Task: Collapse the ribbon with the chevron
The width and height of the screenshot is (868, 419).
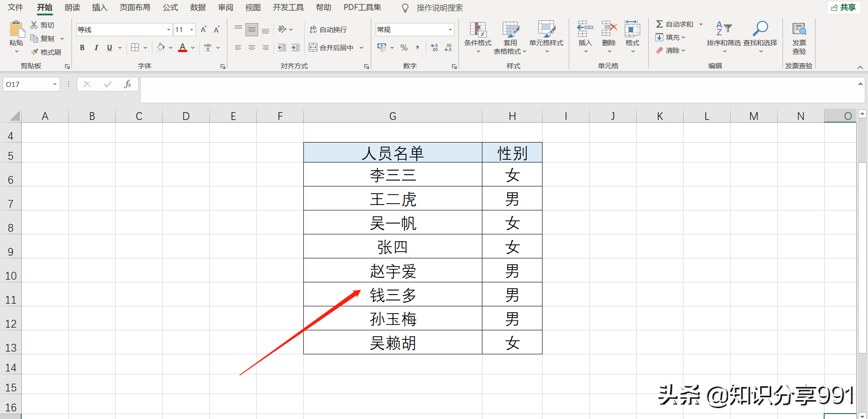Action: point(860,67)
